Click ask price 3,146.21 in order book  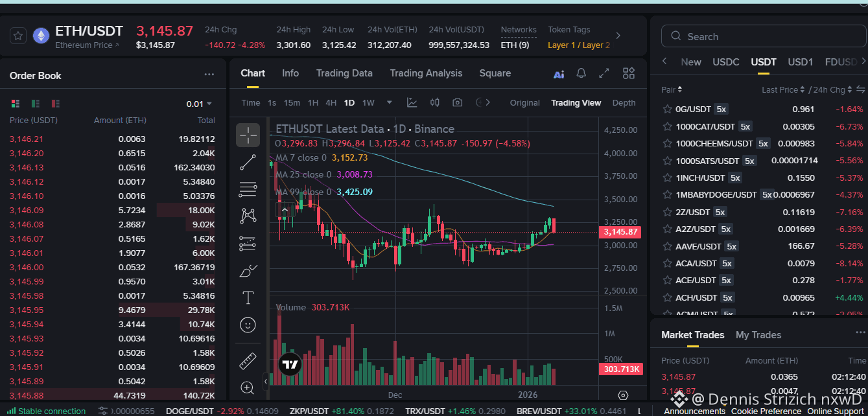tap(27, 139)
